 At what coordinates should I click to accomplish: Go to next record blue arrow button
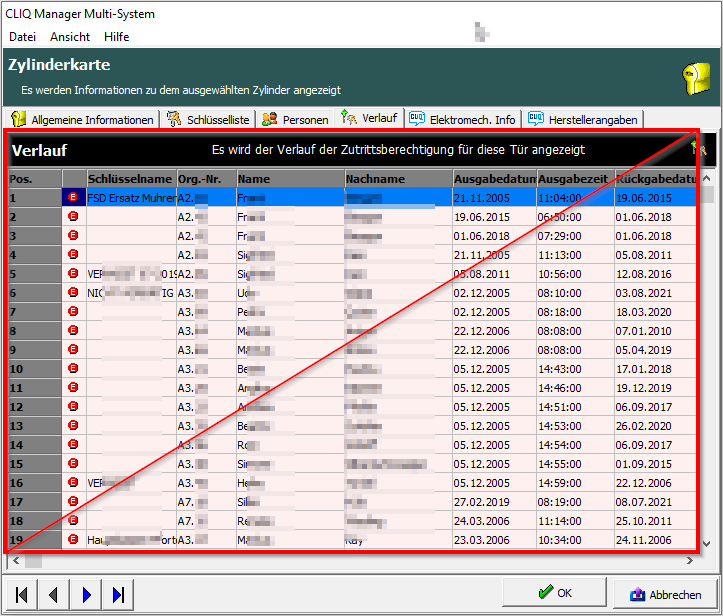pos(86,595)
